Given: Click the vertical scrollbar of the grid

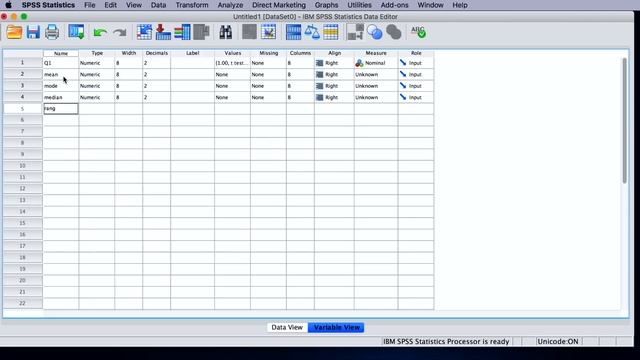Looking at the screenshot, I should tap(624, 120).
